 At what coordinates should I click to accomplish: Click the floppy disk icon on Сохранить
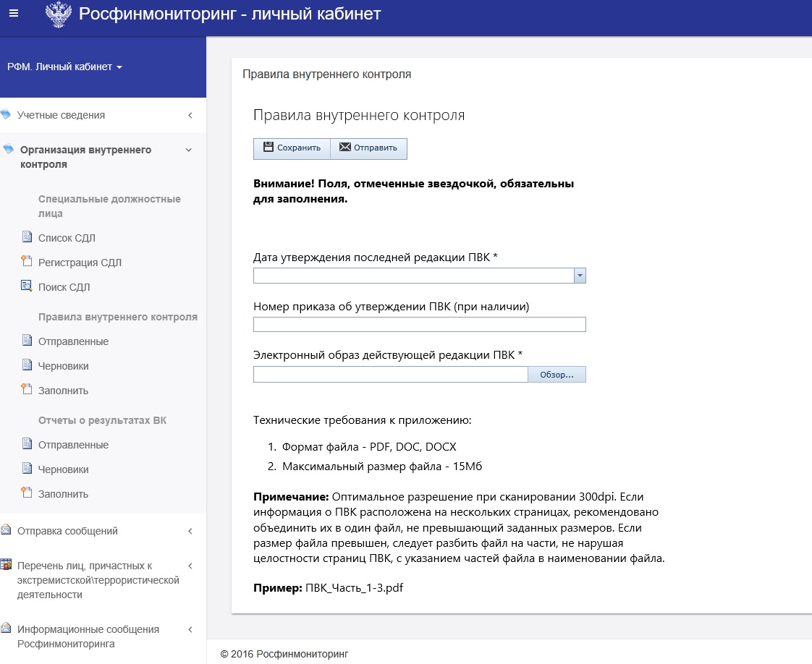coord(268,147)
